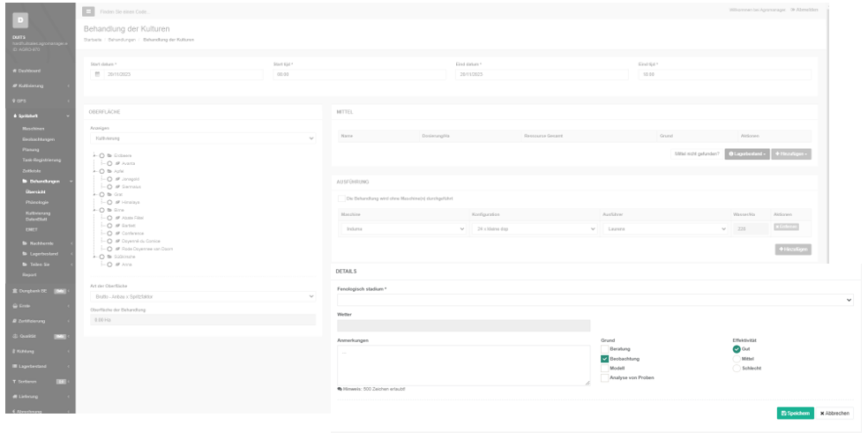Open the Ausführer dropdown
The image size is (868, 440).
point(665,228)
